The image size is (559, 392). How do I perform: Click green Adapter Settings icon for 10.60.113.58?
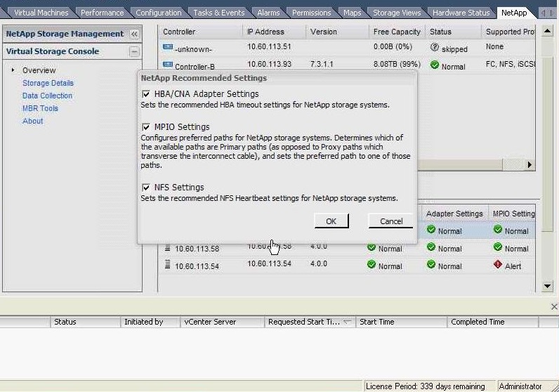point(431,247)
